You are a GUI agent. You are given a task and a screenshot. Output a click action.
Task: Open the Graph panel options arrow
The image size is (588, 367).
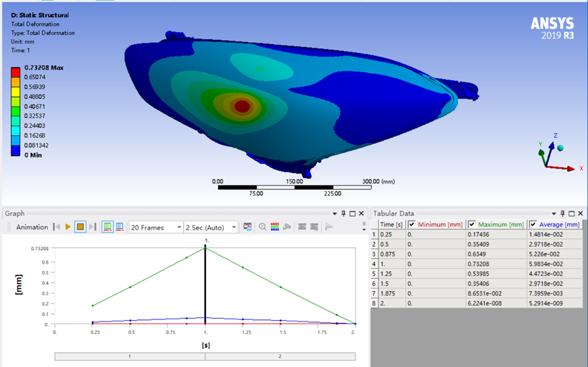coord(334,213)
